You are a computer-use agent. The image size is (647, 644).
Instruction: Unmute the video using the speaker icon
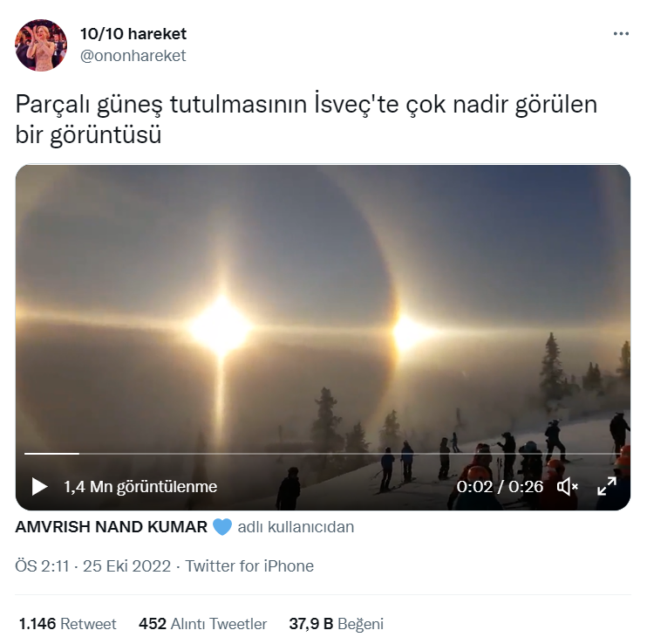coord(568,487)
